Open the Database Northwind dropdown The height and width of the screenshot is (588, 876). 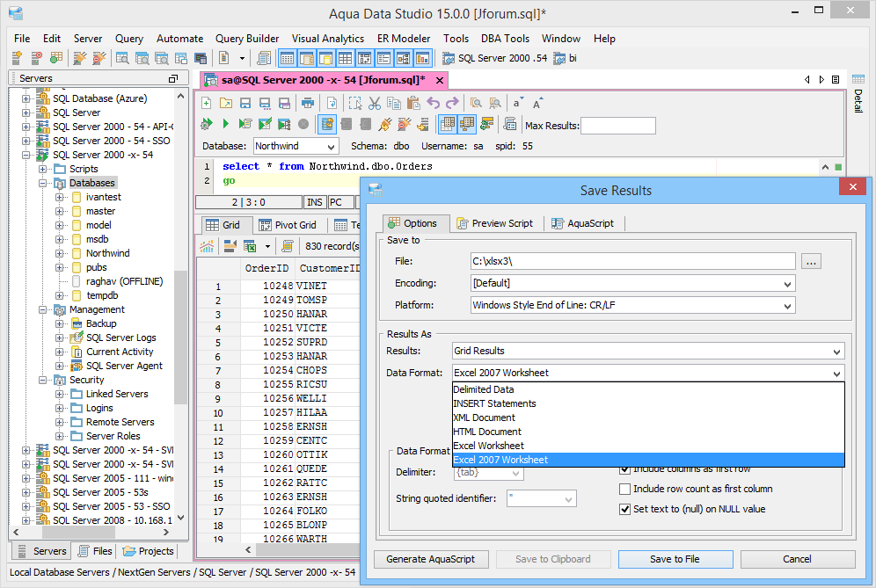point(331,147)
